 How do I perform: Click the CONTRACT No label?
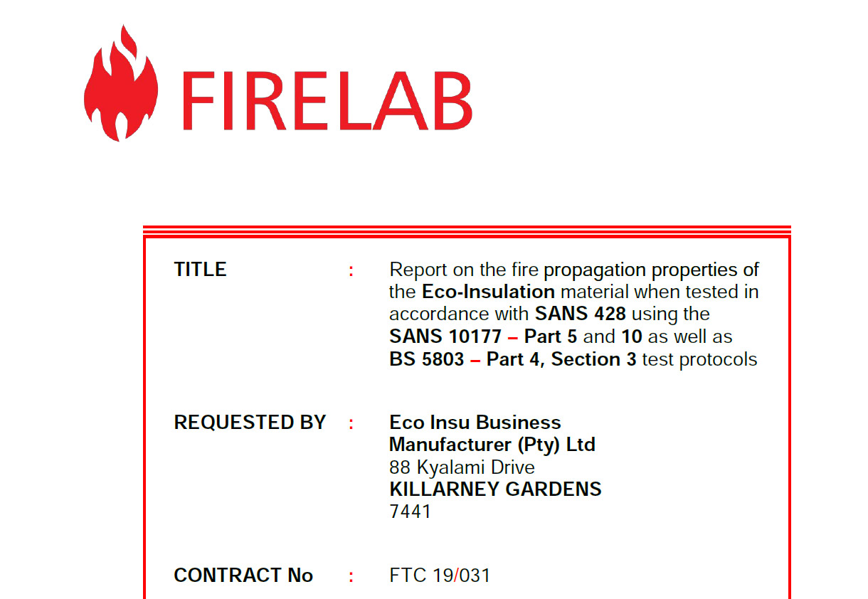coord(243,576)
